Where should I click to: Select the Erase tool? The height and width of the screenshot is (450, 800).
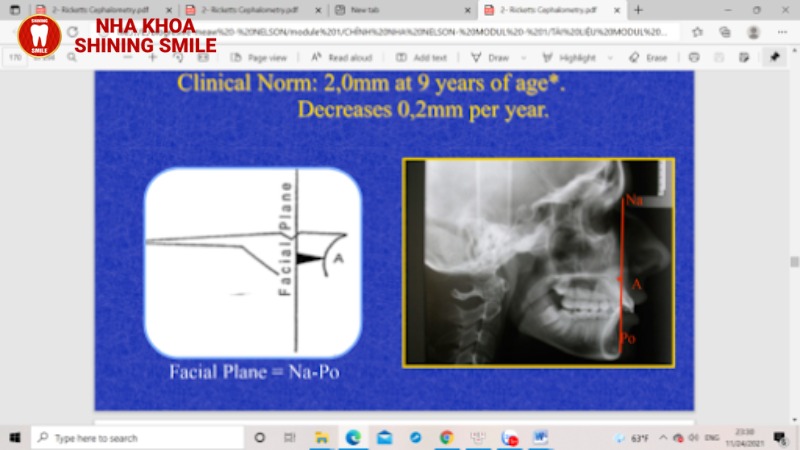tap(648, 58)
